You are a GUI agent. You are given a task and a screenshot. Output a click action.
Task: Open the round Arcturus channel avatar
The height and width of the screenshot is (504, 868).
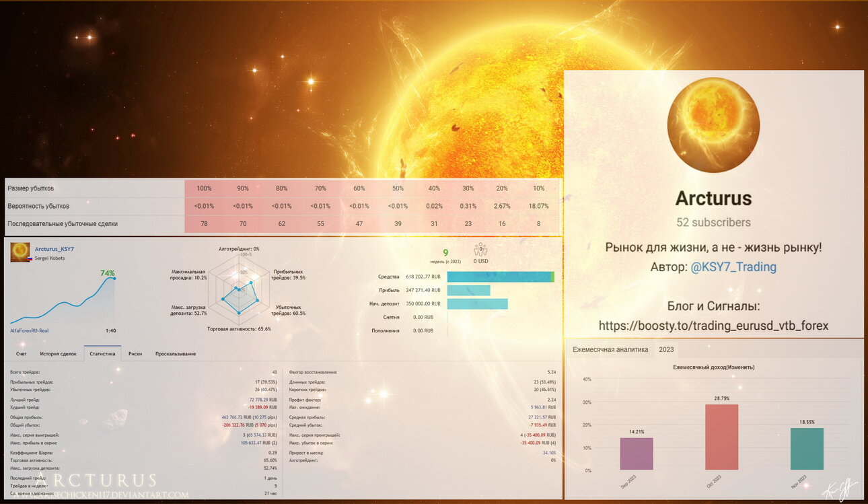click(x=713, y=125)
